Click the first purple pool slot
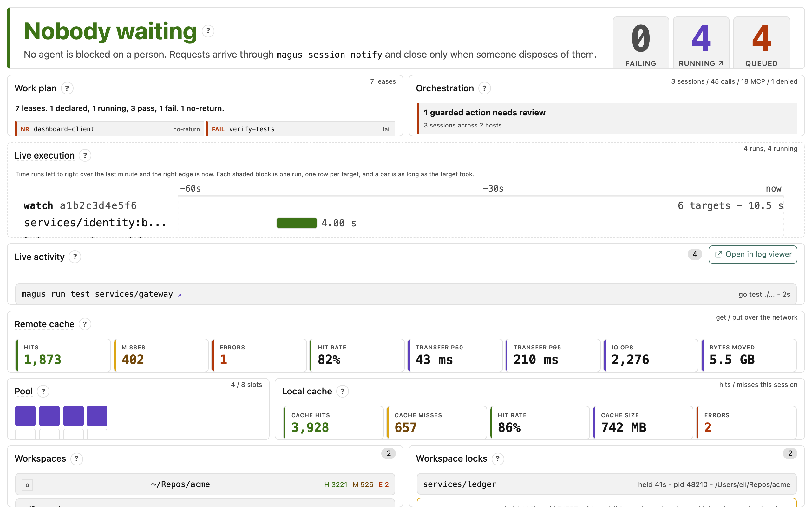 [x=25, y=416]
